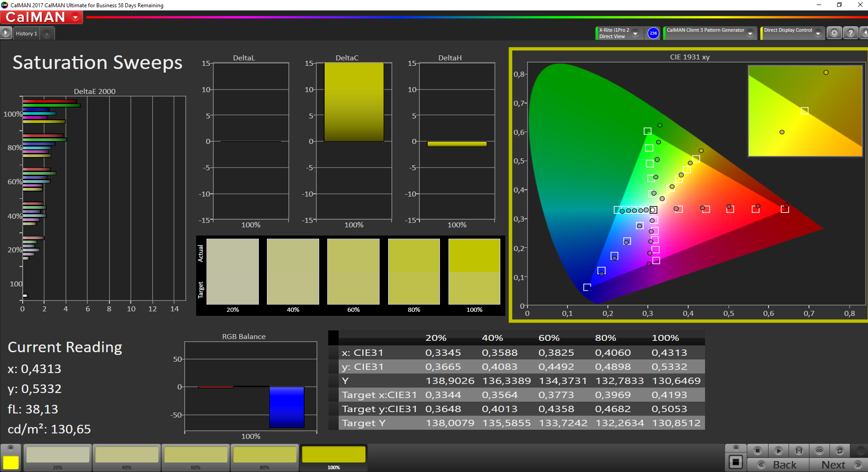The width and height of the screenshot is (868, 472).
Task: Go Back to the previous step
Action: pyautogui.click(x=778, y=465)
